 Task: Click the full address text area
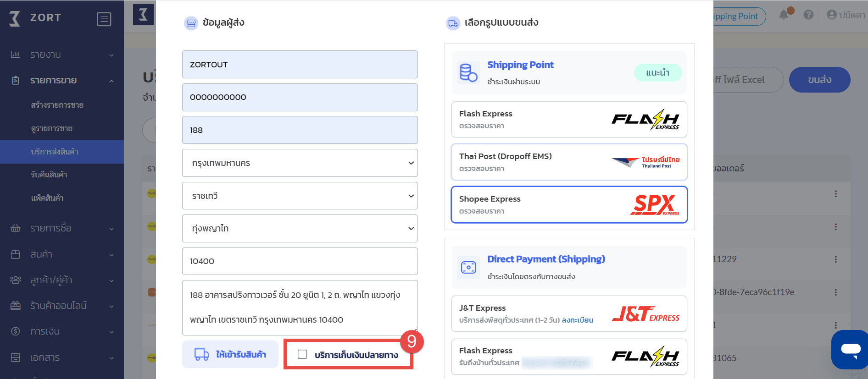tap(300, 308)
